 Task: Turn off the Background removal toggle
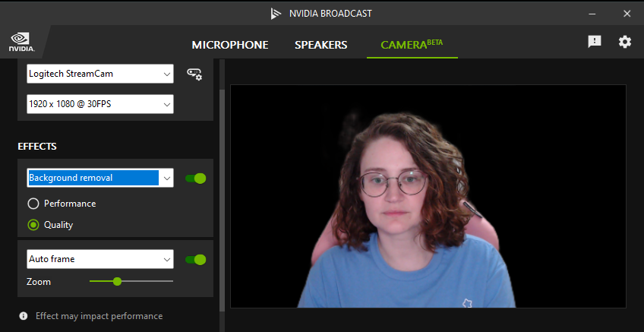tap(195, 179)
